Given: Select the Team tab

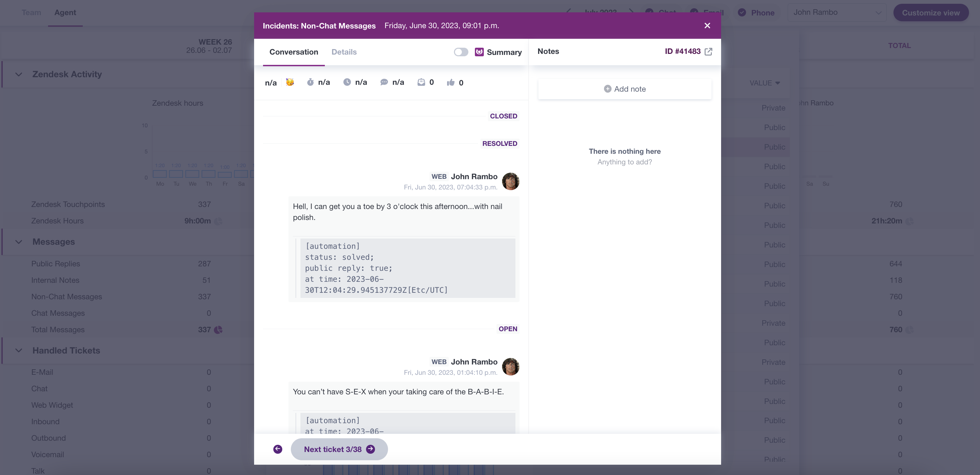Looking at the screenshot, I should pos(31,13).
